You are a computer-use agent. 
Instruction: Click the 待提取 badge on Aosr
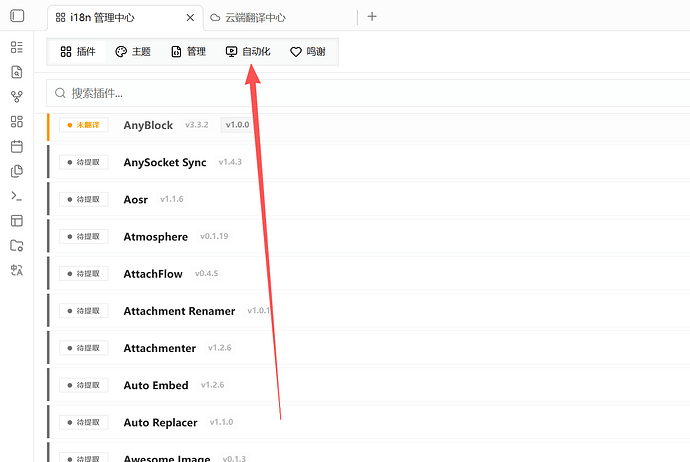84,199
